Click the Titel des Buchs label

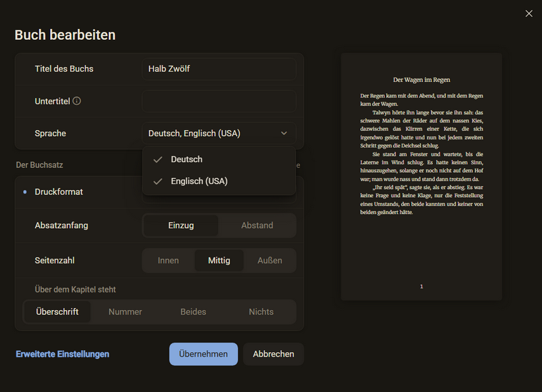64,69
